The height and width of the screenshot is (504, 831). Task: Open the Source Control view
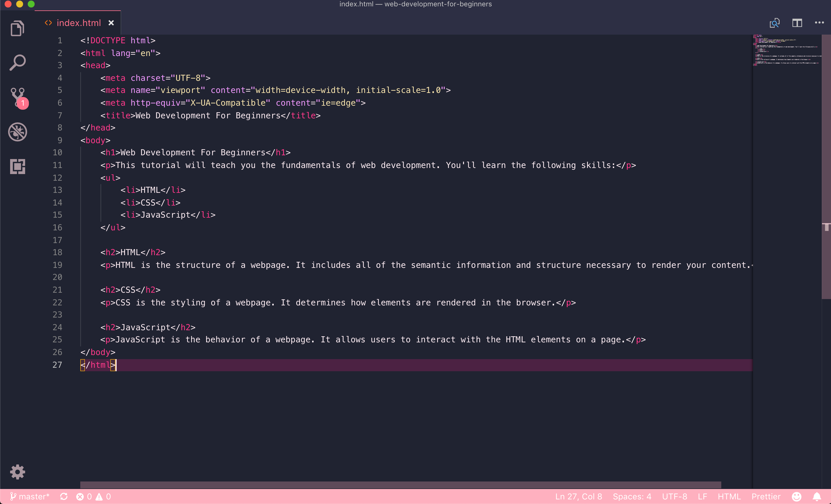[x=17, y=97]
